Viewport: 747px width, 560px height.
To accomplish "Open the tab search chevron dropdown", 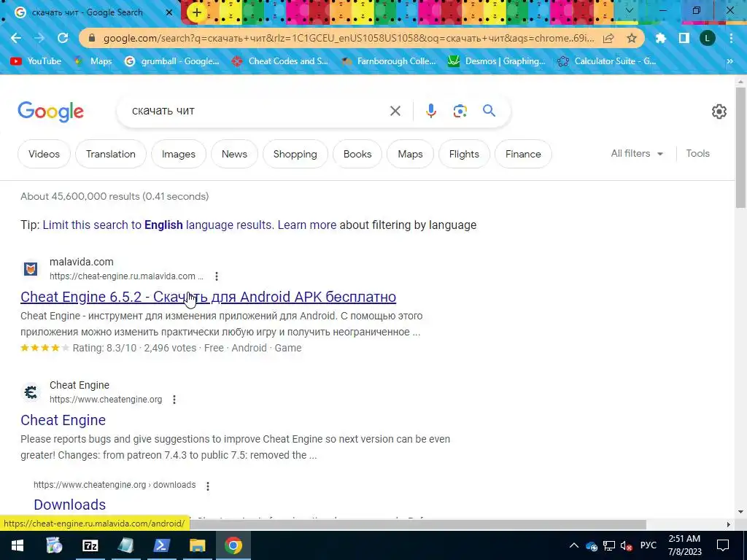I will 629,10.
